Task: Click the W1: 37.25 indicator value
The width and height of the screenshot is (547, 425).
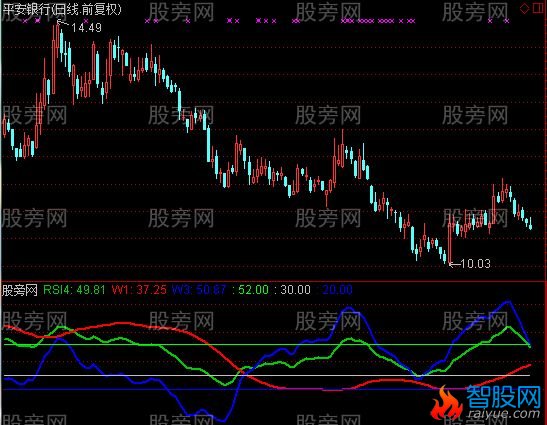Action: click(x=139, y=290)
